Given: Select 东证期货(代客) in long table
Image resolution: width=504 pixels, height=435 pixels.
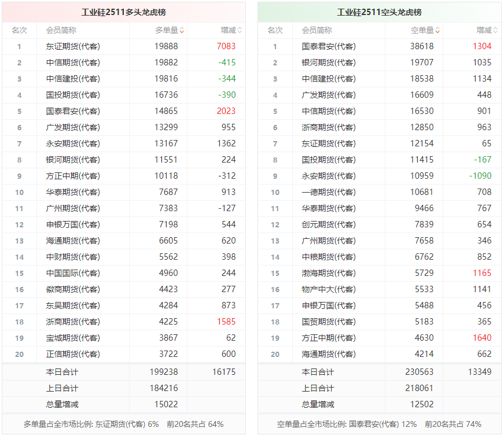Looking at the screenshot, I should (x=73, y=47).
